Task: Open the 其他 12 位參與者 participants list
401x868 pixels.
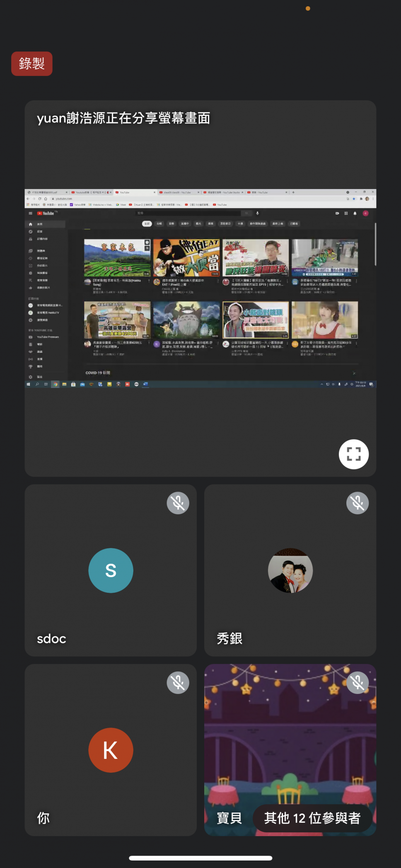Action: tap(312, 818)
